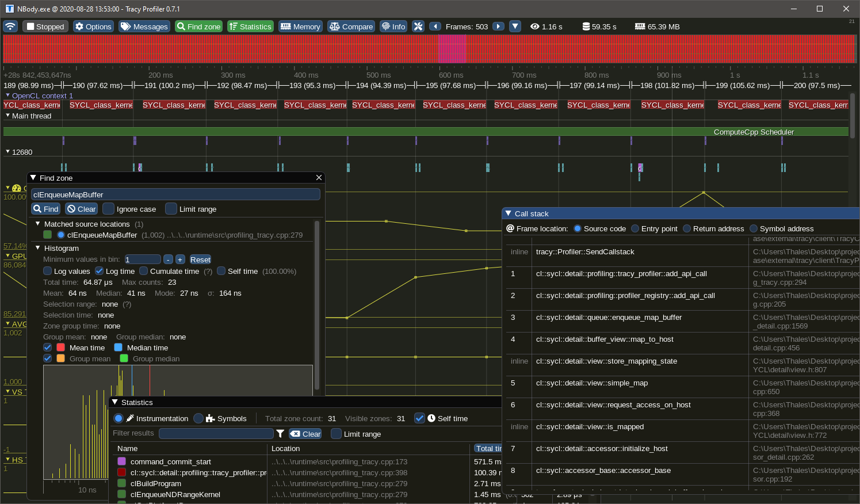
Task: Open the Compare traces window
Action: coord(350,26)
